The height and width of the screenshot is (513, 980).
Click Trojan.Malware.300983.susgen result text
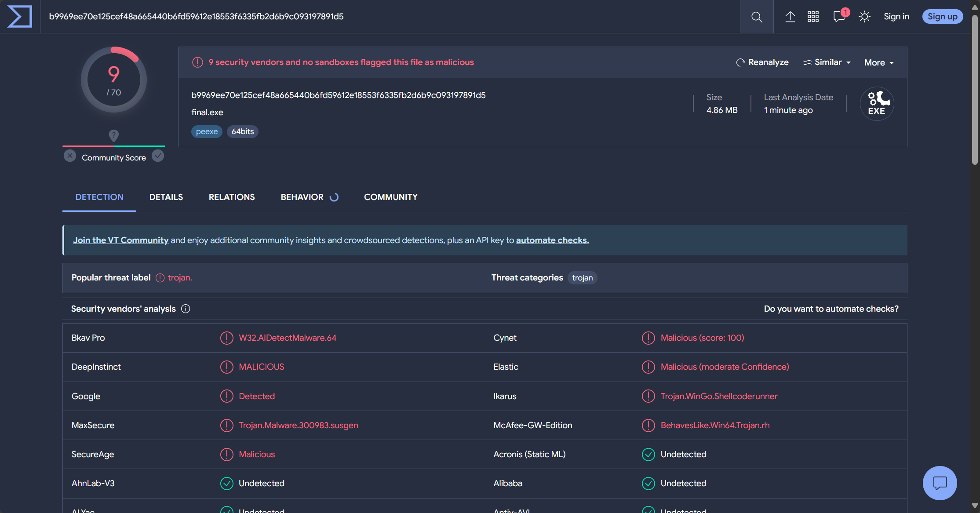[299, 426]
